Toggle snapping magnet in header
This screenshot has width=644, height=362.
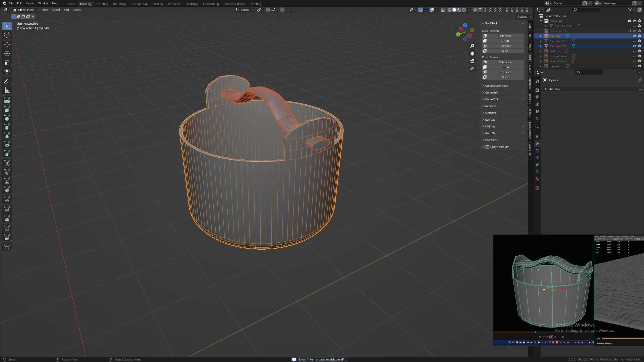point(268,10)
